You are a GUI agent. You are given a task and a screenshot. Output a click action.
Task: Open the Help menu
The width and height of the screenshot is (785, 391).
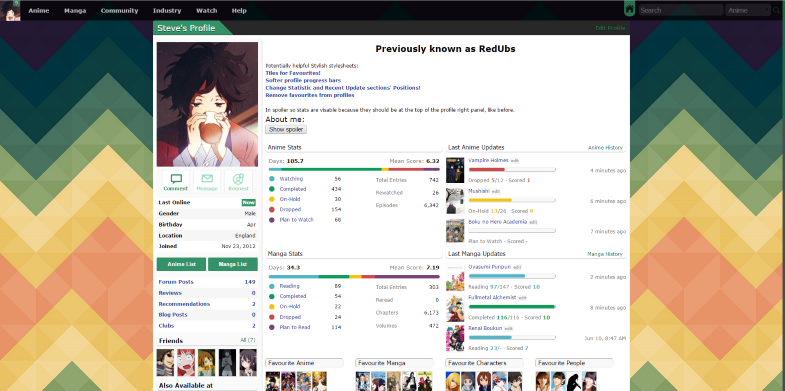pos(239,11)
